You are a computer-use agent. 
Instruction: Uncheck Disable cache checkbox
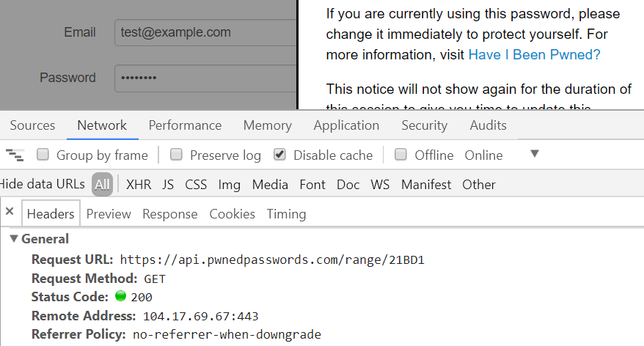tap(279, 155)
